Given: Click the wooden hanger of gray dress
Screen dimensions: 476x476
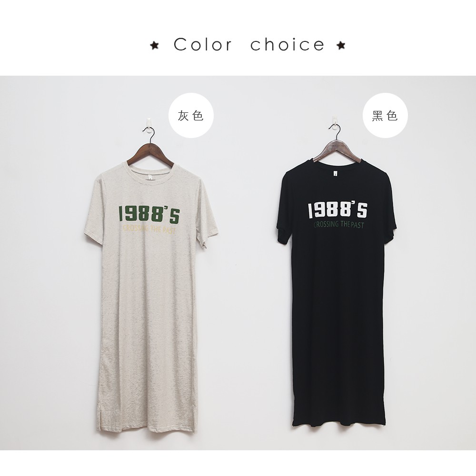Looking at the screenshot, I should [x=150, y=153].
